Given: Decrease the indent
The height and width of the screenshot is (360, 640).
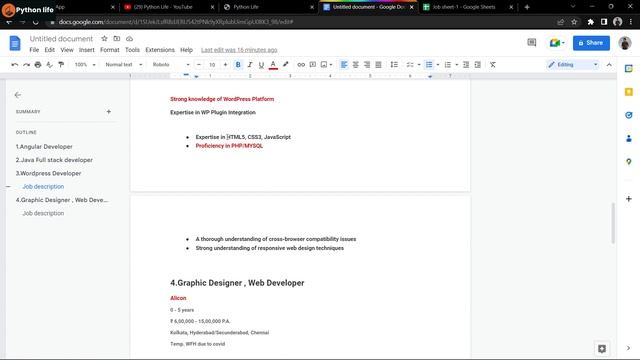Looking at the screenshot, I should (466, 64).
